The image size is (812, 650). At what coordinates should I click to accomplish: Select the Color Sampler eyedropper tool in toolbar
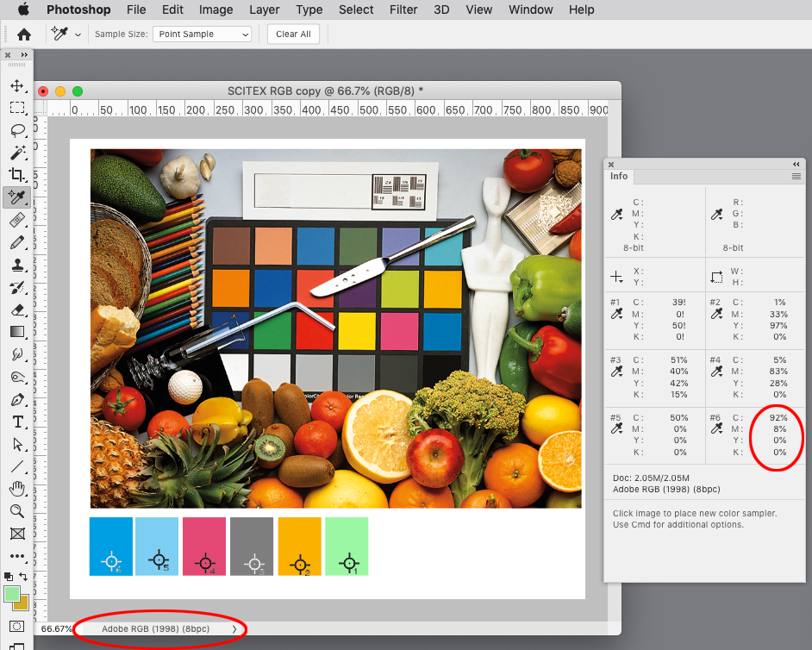tap(17, 197)
